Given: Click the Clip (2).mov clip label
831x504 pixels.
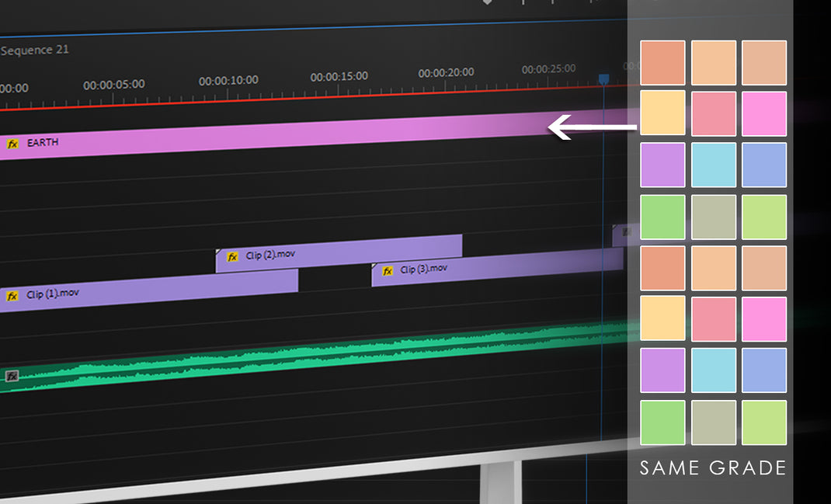Looking at the screenshot, I should [x=272, y=256].
